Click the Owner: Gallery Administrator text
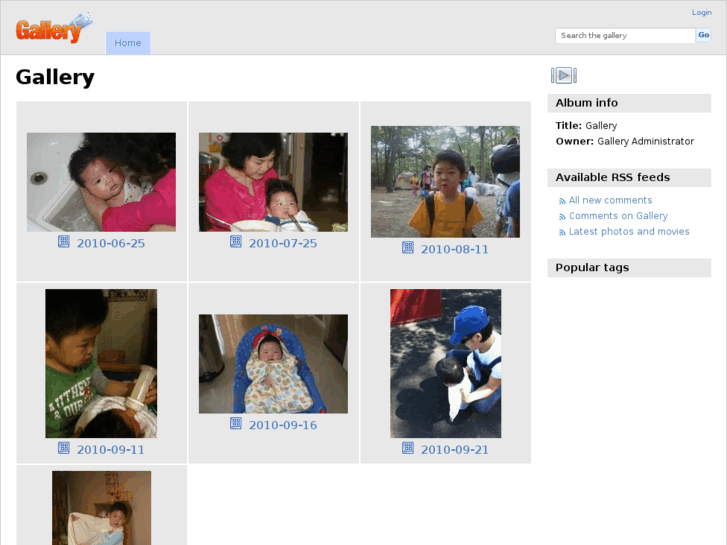The height and width of the screenshot is (545, 727). [x=625, y=141]
